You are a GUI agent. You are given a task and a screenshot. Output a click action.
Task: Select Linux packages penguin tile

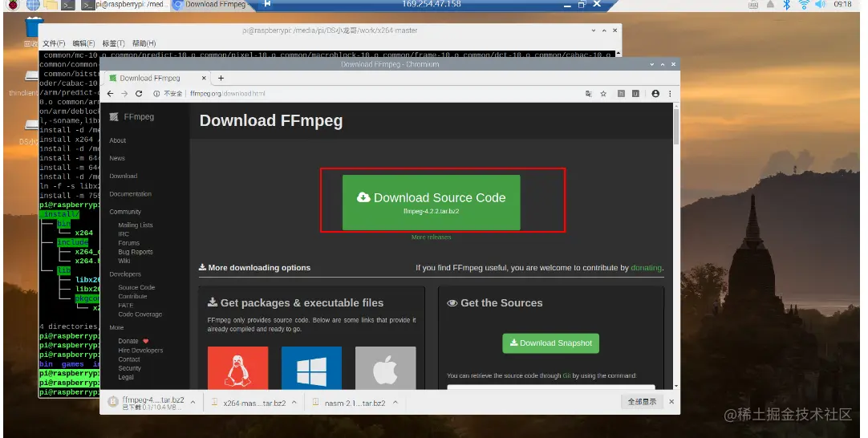click(x=237, y=367)
